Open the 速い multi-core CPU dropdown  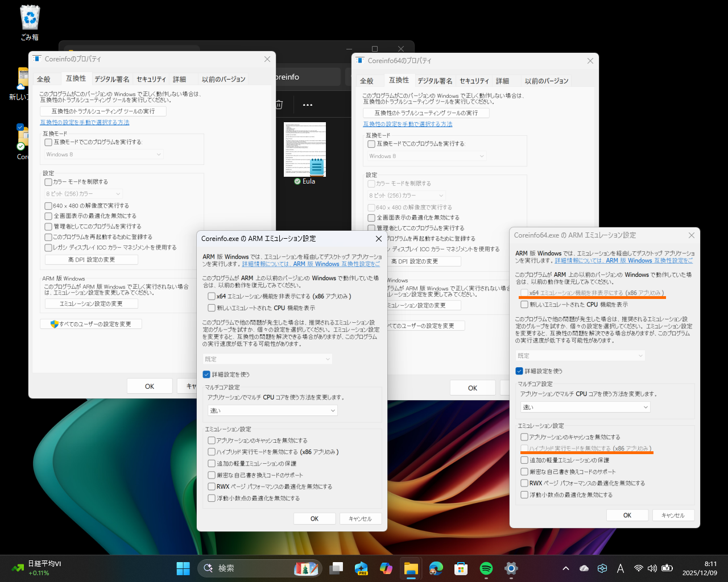pyautogui.click(x=585, y=407)
